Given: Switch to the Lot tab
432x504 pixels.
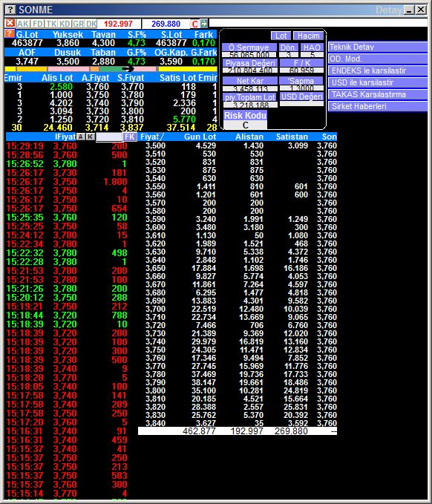Looking at the screenshot, I should pyautogui.click(x=281, y=36).
